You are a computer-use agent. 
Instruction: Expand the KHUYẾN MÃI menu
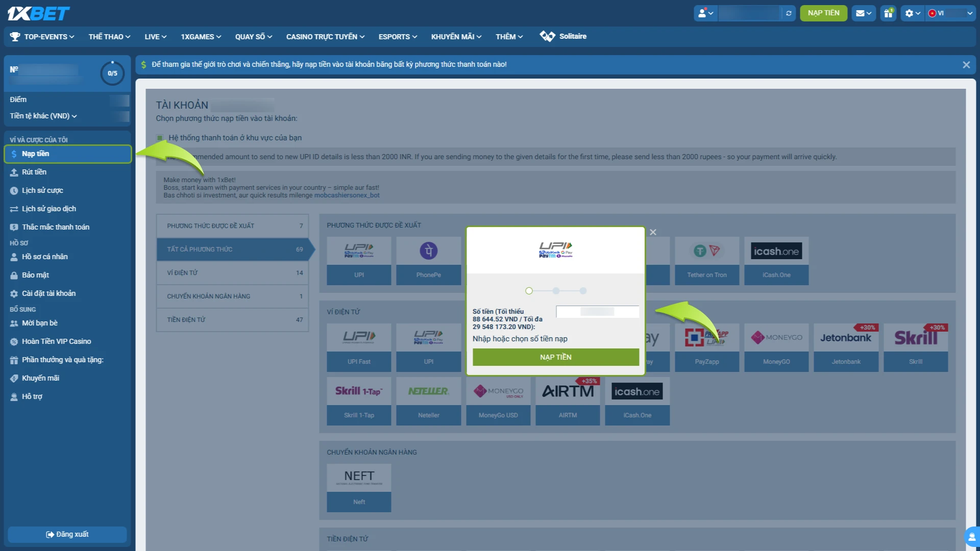pyautogui.click(x=456, y=37)
